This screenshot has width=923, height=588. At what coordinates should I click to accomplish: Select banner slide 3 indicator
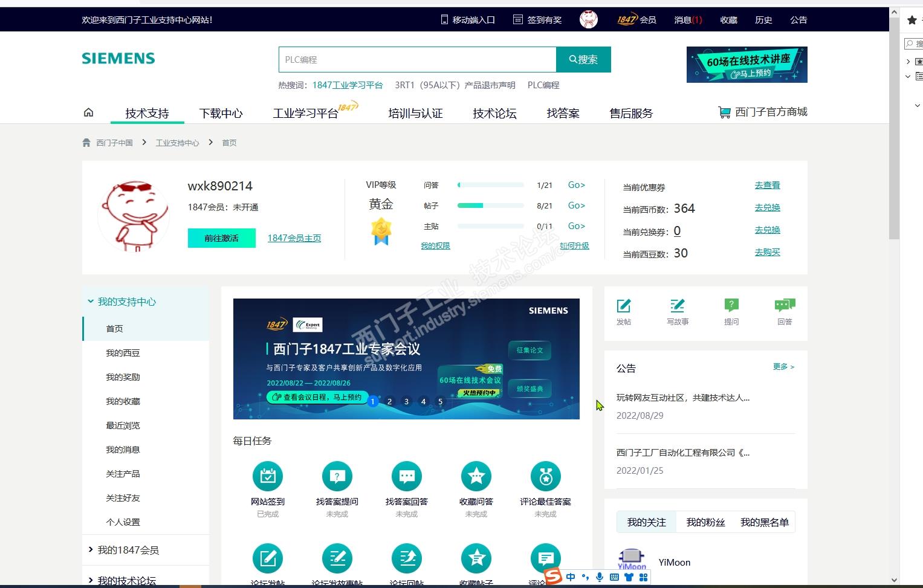tap(407, 401)
